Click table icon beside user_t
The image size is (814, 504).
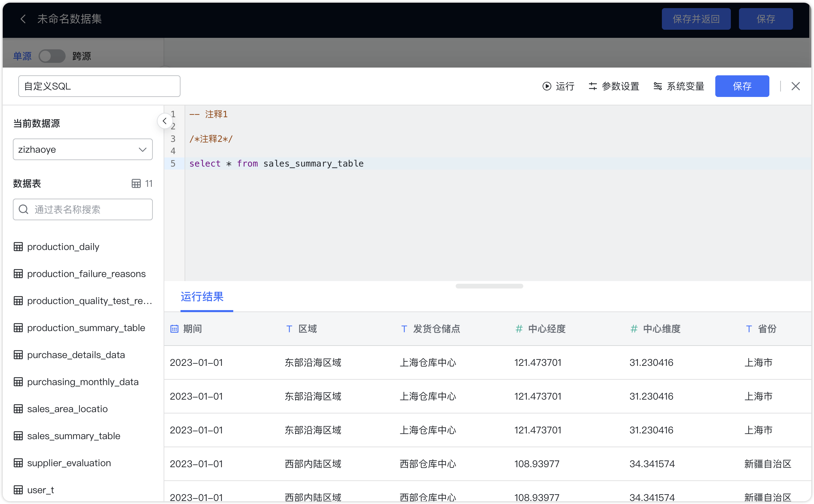point(18,490)
